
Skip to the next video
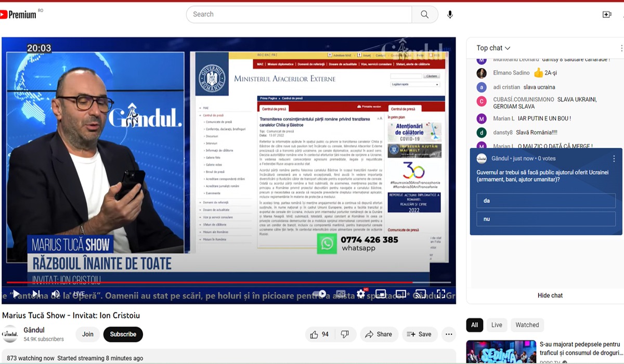[36, 294]
